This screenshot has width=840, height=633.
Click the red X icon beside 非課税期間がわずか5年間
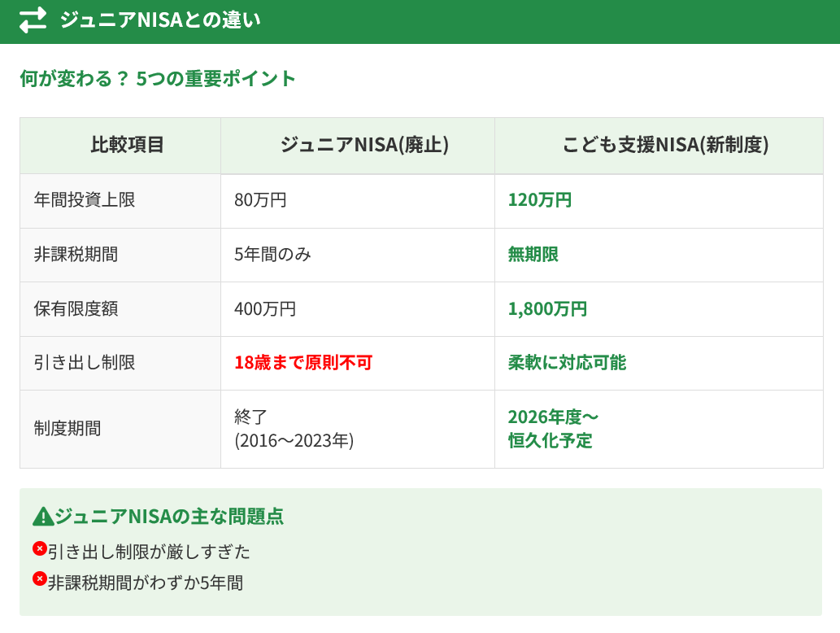click(x=39, y=579)
